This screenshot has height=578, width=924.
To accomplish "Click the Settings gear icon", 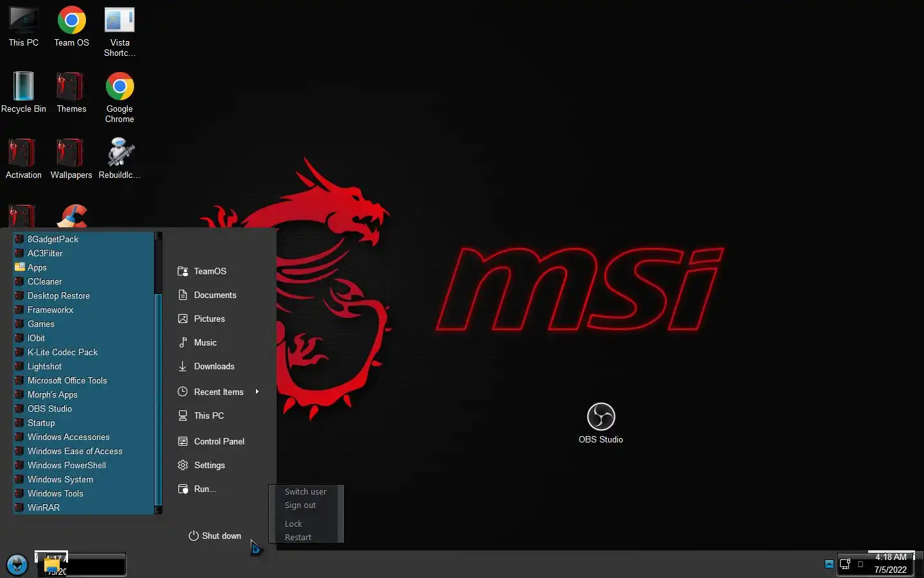I will click(x=183, y=465).
